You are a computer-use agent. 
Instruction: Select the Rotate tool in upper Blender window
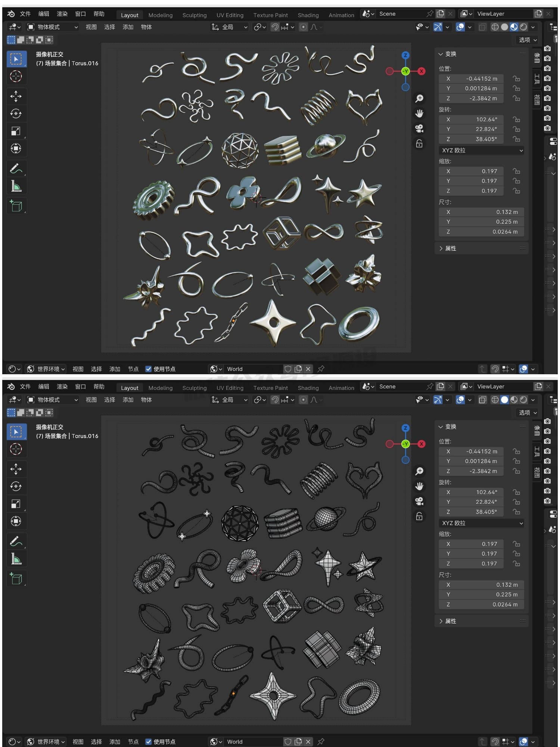click(x=16, y=114)
